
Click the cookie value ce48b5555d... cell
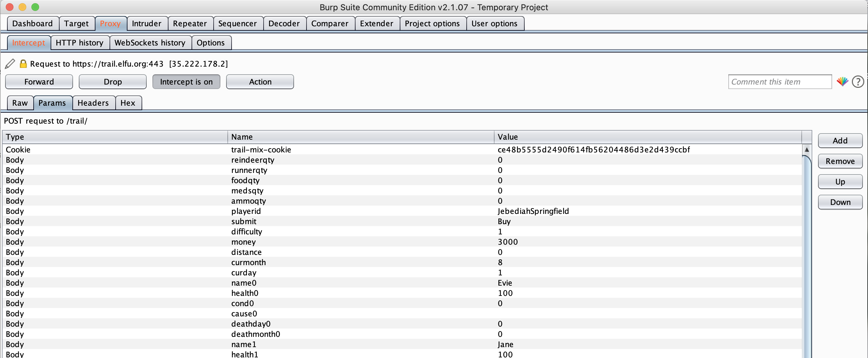pos(648,150)
